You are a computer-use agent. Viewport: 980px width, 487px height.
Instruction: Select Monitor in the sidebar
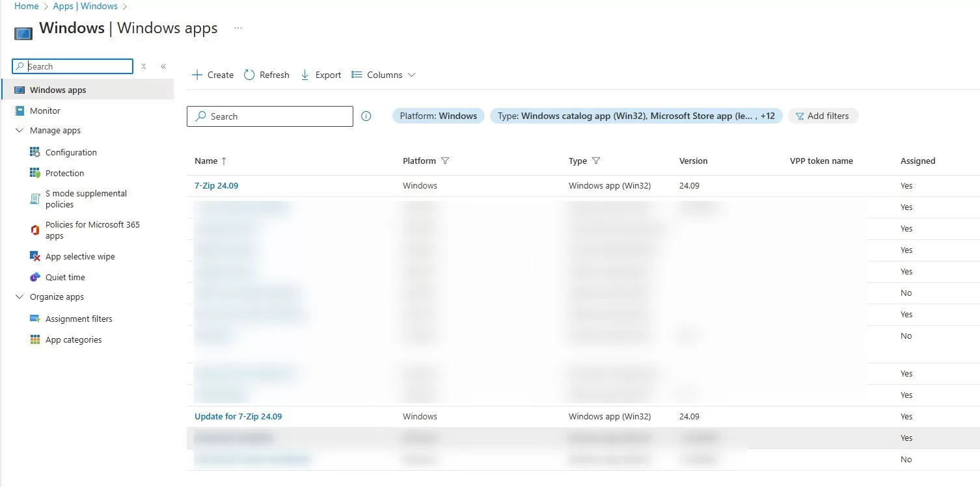(x=45, y=111)
